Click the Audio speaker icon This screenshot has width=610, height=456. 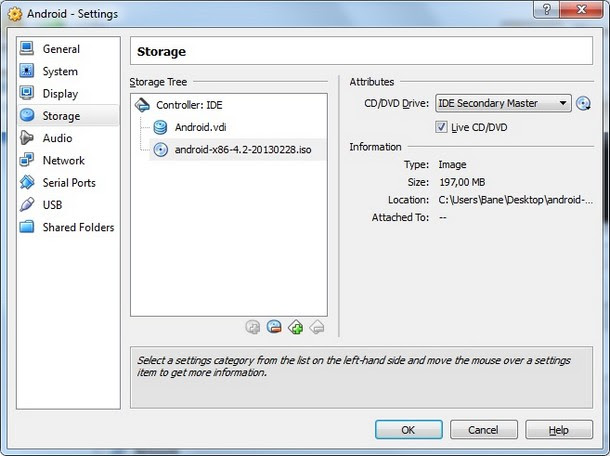27,137
